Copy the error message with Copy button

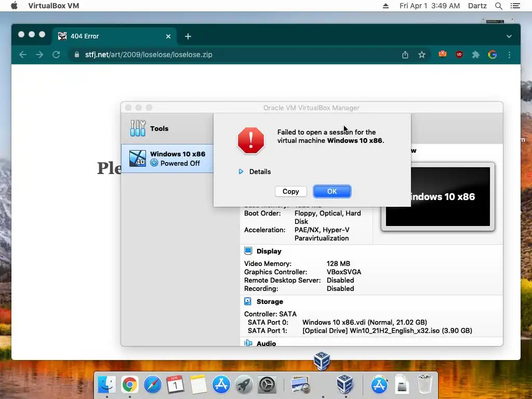(x=291, y=191)
